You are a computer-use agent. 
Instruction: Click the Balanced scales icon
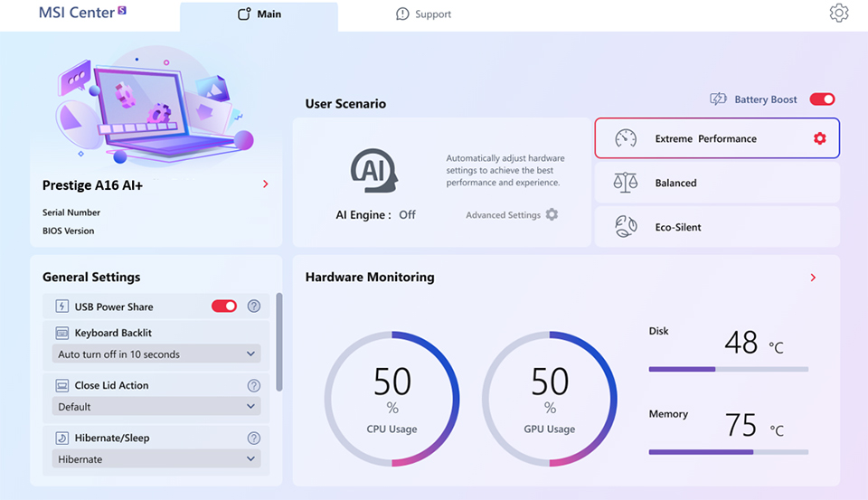[x=626, y=183]
